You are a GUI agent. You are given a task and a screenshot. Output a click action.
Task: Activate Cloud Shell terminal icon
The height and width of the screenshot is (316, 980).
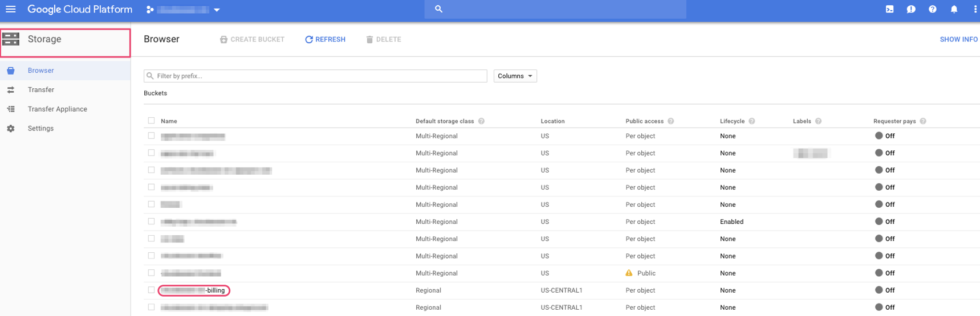point(889,9)
